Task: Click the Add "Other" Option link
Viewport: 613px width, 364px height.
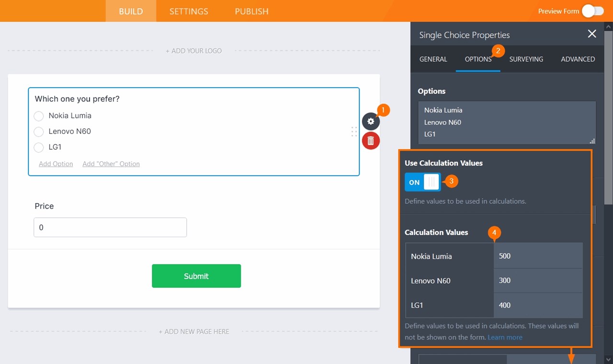Action: pyautogui.click(x=111, y=164)
